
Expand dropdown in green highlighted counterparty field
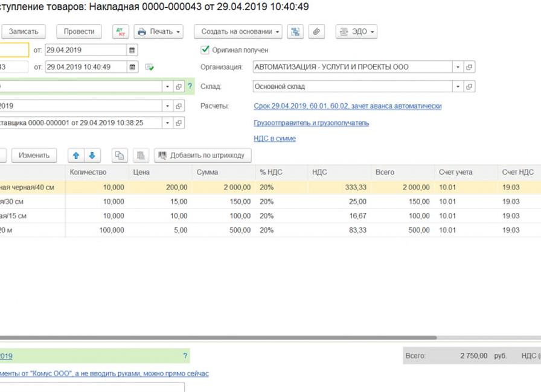(167, 86)
